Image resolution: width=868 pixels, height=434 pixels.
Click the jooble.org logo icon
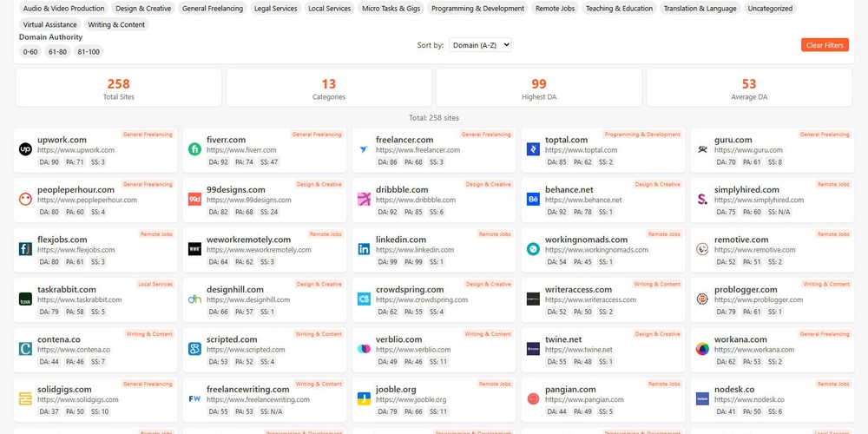point(364,398)
